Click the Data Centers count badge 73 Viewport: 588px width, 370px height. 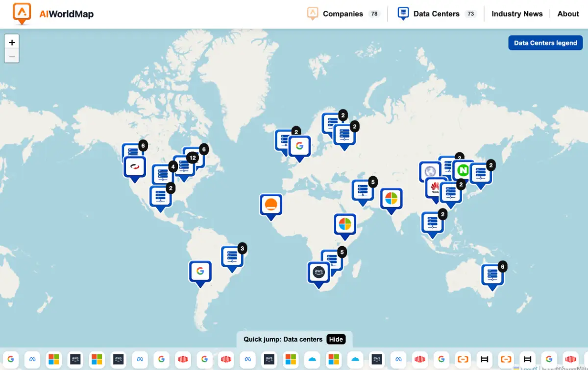click(471, 14)
